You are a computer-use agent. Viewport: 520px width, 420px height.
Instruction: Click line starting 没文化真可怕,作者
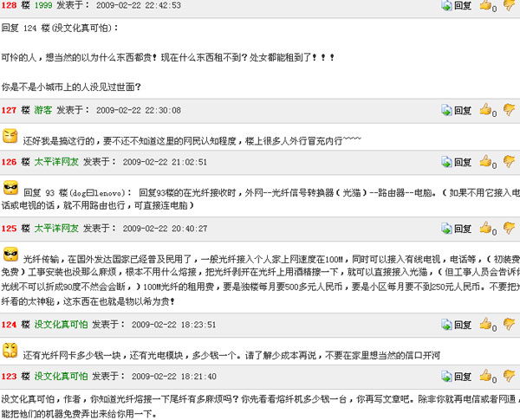click(x=260, y=399)
